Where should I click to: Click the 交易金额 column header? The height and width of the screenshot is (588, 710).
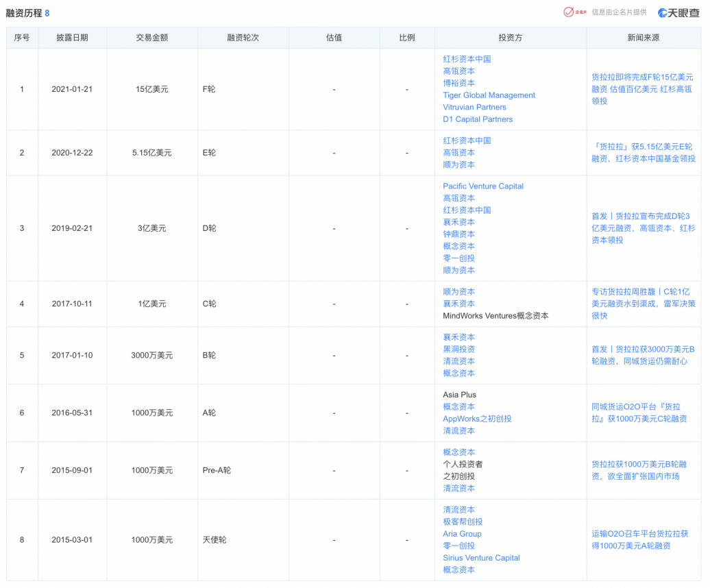152,38
